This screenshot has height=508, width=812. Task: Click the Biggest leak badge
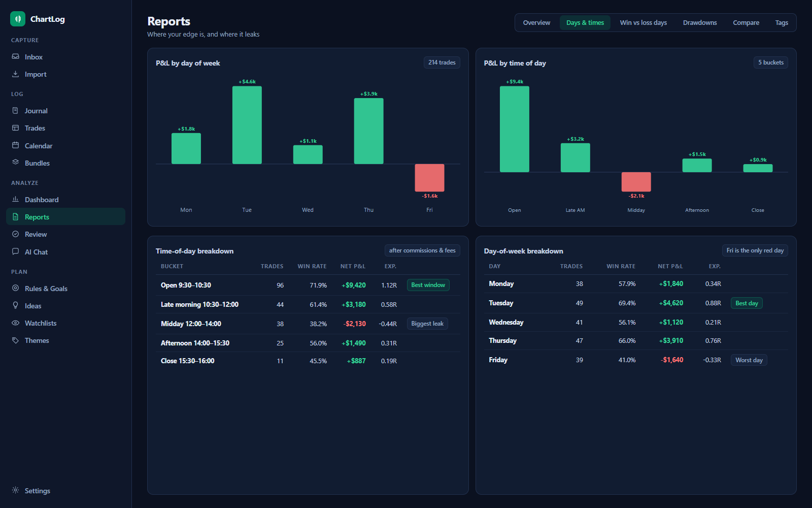[427, 324]
